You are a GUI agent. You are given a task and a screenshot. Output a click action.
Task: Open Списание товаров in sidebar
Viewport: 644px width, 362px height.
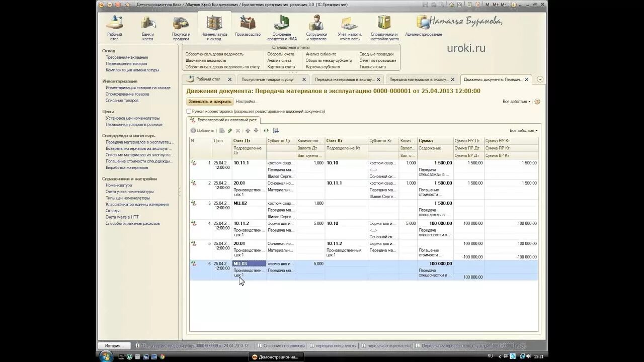pos(122,101)
